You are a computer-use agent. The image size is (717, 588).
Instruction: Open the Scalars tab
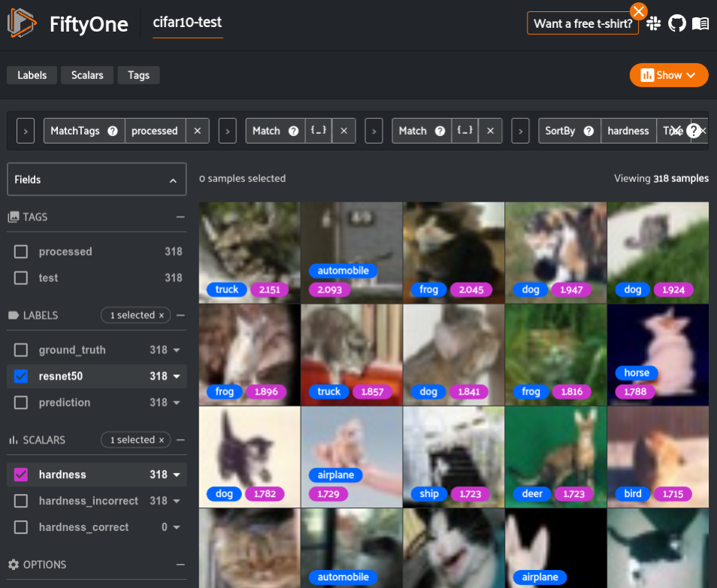tap(87, 75)
